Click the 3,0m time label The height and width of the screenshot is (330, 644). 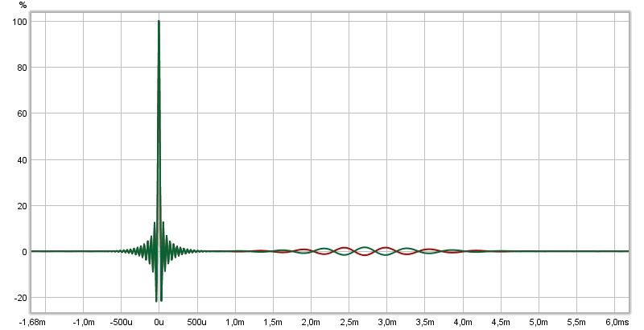point(387,323)
